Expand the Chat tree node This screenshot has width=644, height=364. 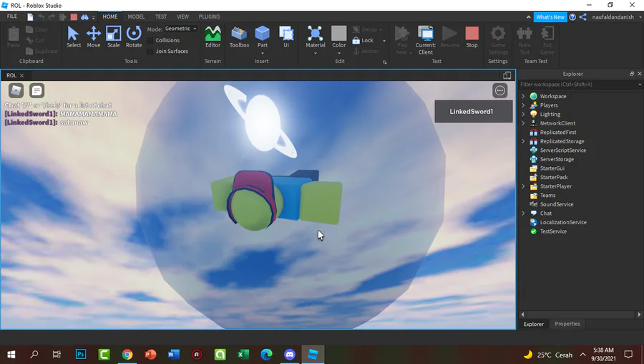coord(523,214)
